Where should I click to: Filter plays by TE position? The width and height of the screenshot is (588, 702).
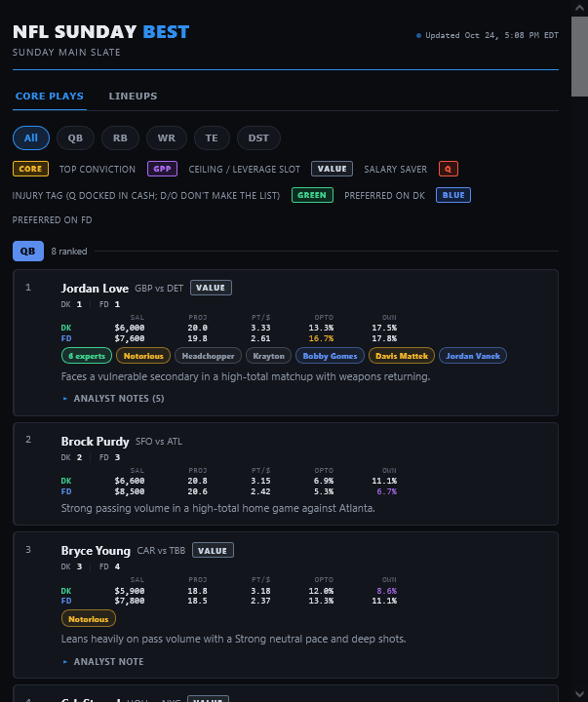click(212, 137)
